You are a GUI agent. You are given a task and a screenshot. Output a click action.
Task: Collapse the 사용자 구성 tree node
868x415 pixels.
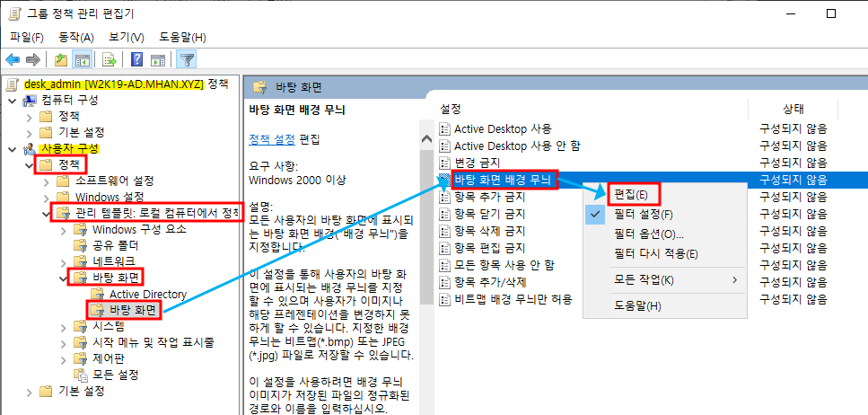pos(13,149)
